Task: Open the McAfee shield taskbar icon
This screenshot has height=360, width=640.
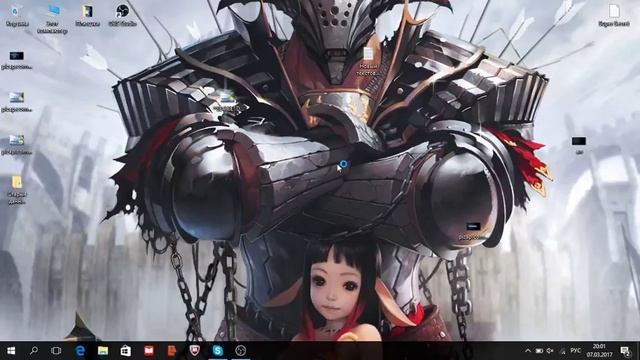Action: point(195,351)
